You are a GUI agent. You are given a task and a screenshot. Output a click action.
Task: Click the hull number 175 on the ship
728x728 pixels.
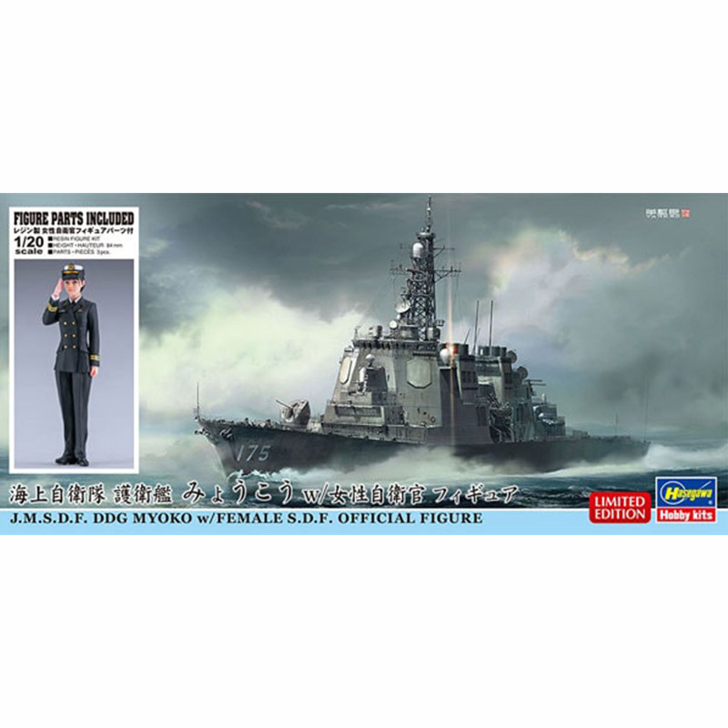coord(252,452)
